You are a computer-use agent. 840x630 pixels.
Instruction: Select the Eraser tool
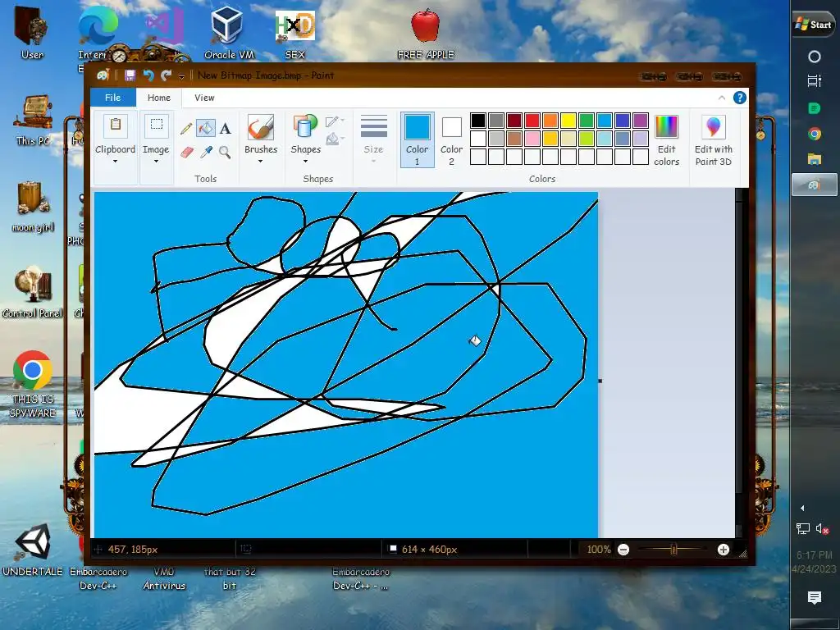tap(186, 153)
